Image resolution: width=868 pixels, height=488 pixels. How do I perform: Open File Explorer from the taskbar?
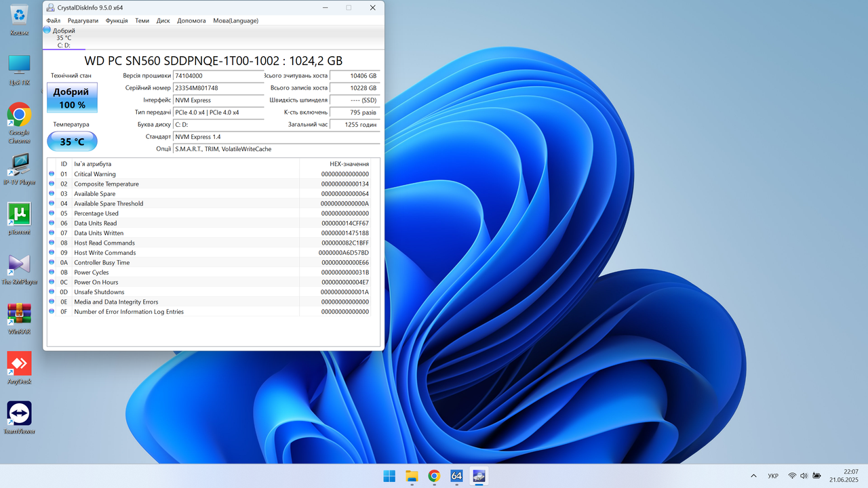[412, 476]
